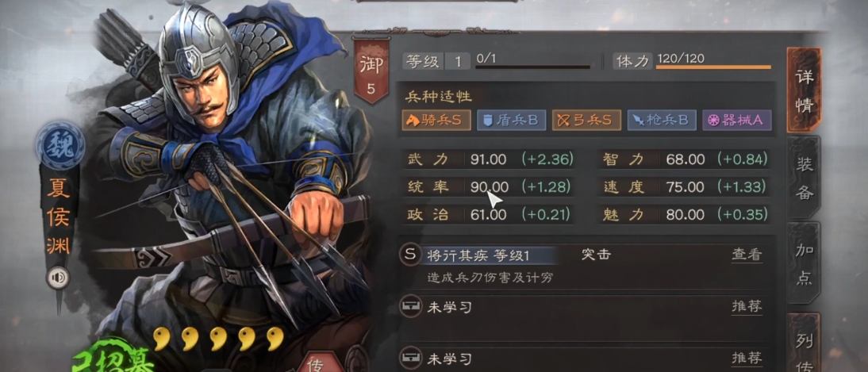Image resolution: width=868 pixels, height=372 pixels.
Task: Select the 盾兵B shield troop icon
Action: coord(511,120)
